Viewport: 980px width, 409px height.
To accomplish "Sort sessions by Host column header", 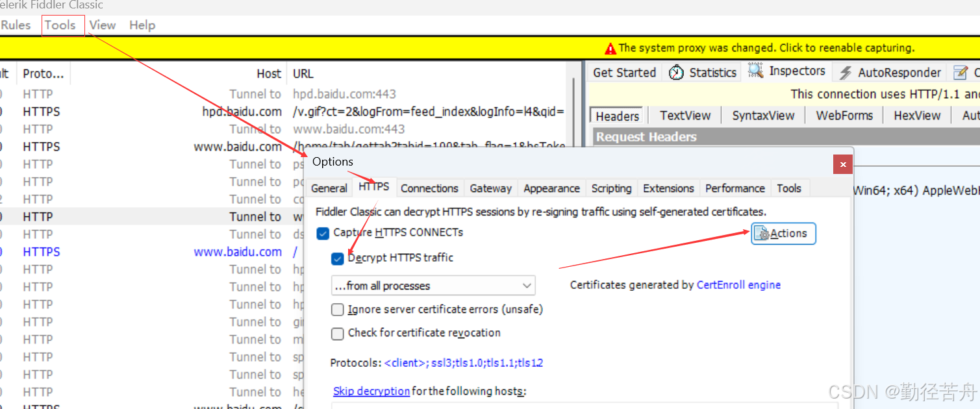I will [269, 74].
